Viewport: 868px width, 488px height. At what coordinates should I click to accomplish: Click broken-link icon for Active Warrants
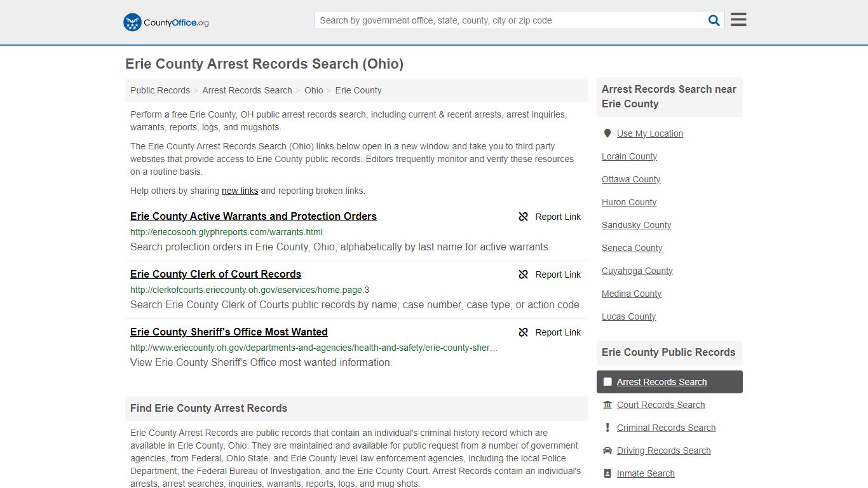point(524,217)
